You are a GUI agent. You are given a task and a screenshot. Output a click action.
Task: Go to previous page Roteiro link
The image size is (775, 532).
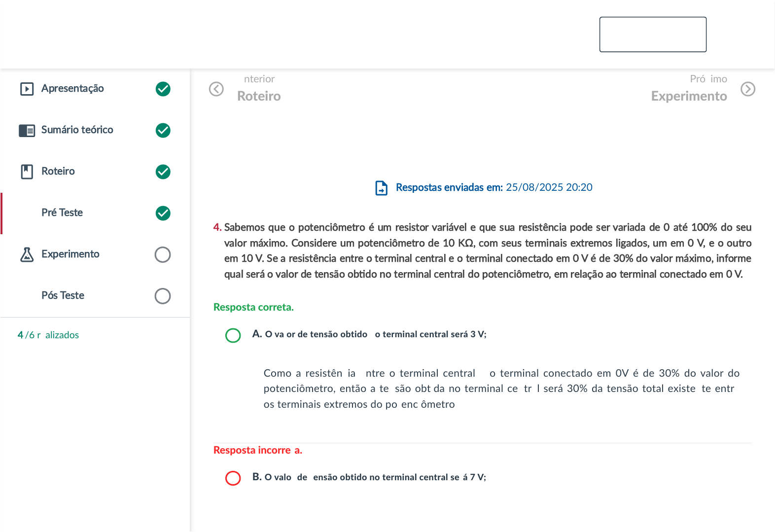259,96
